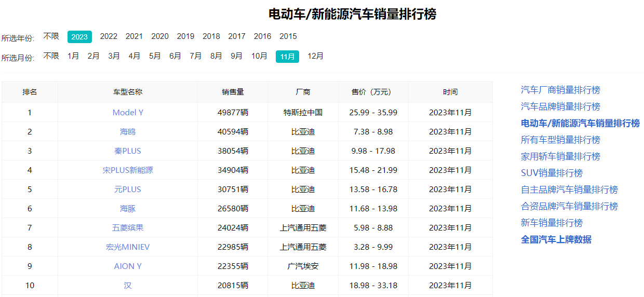This screenshot has height=297, width=644.
Task: Choose month 6月
Action: tap(175, 56)
